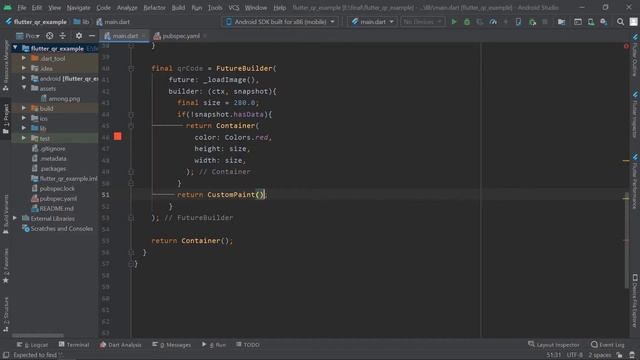Viewport: 640px width, 360px height.
Task: Open the Terminal tool window
Action: [x=73, y=345]
